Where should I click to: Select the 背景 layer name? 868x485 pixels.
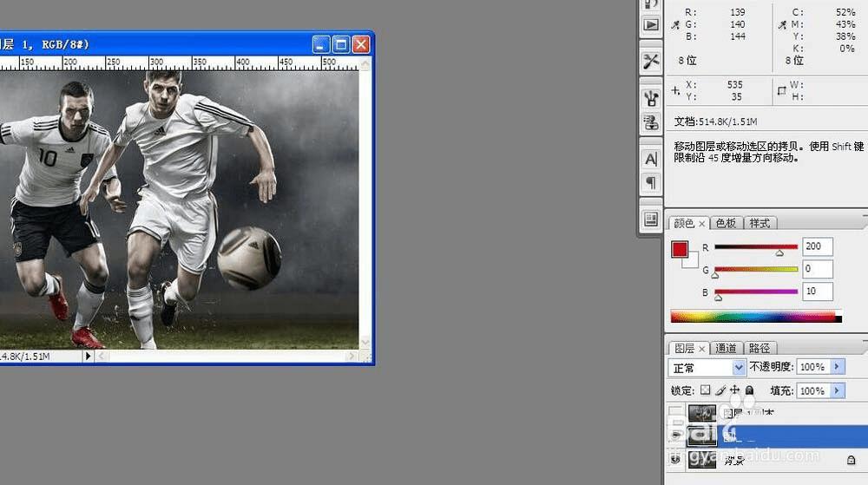click(x=734, y=460)
